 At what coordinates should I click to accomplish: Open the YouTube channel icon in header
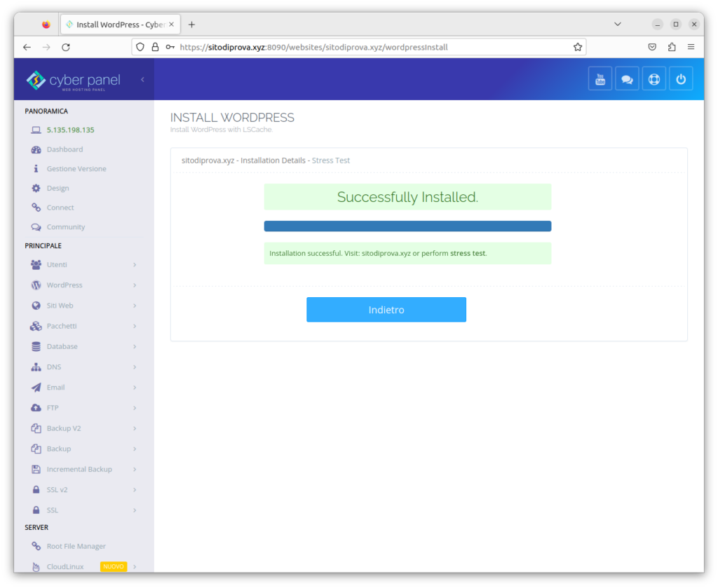600,79
